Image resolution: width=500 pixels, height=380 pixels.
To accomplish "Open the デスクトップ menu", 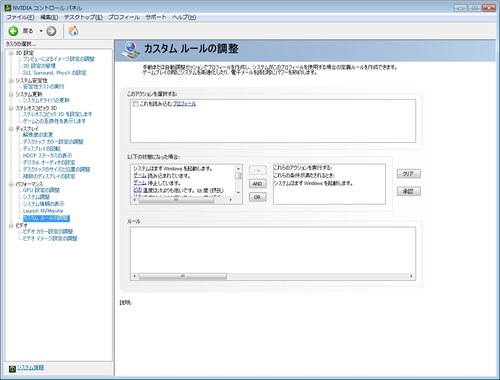I will [x=83, y=17].
